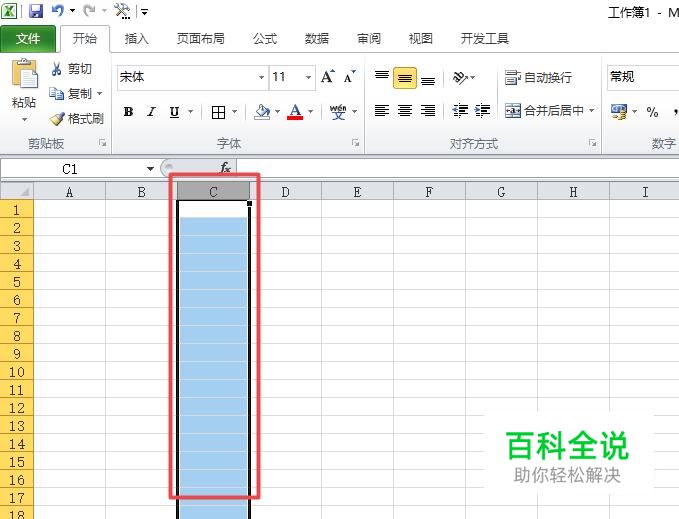Open the 文件 menu

28,39
